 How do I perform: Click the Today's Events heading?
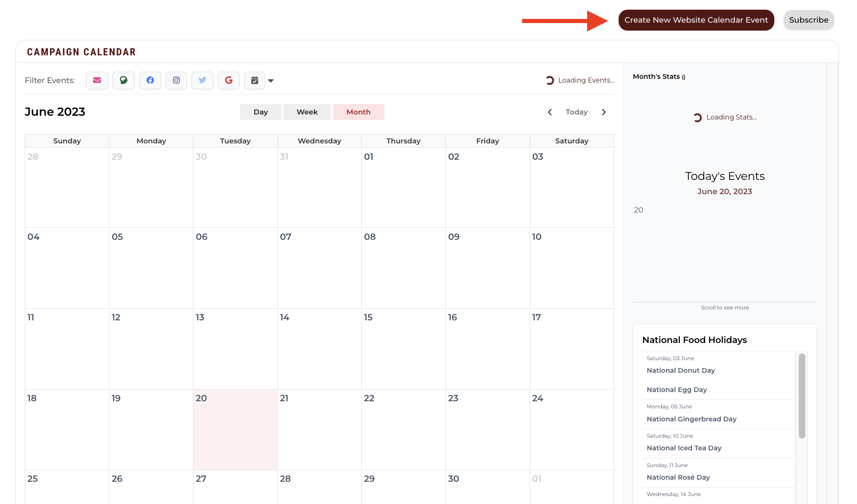tap(724, 176)
